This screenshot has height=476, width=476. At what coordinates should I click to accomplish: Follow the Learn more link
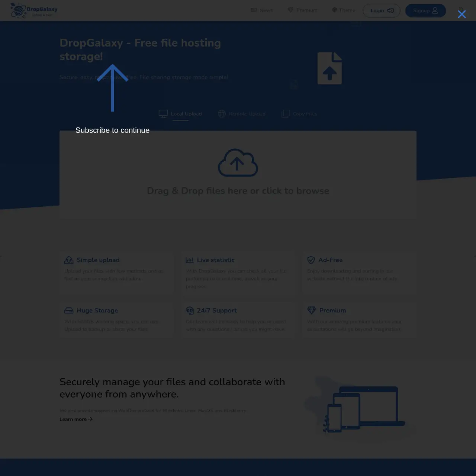click(x=76, y=419)
